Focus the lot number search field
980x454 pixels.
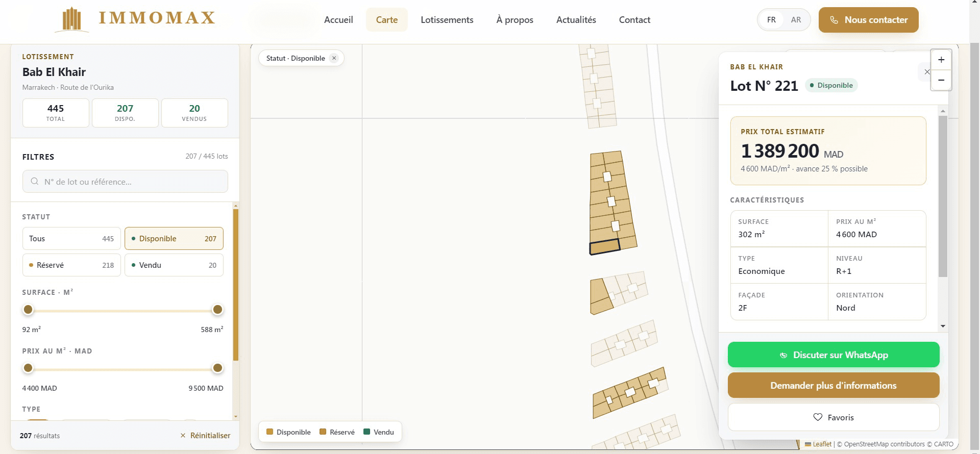click(125, 182)
